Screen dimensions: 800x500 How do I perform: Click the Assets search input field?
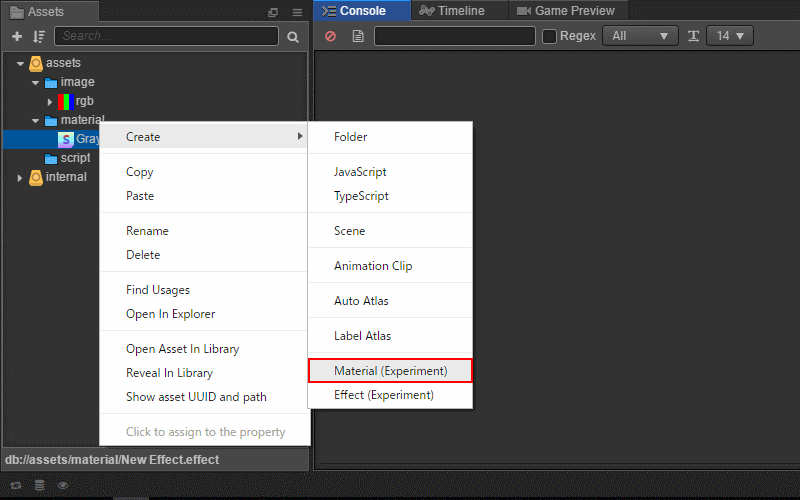click(166, 36)
